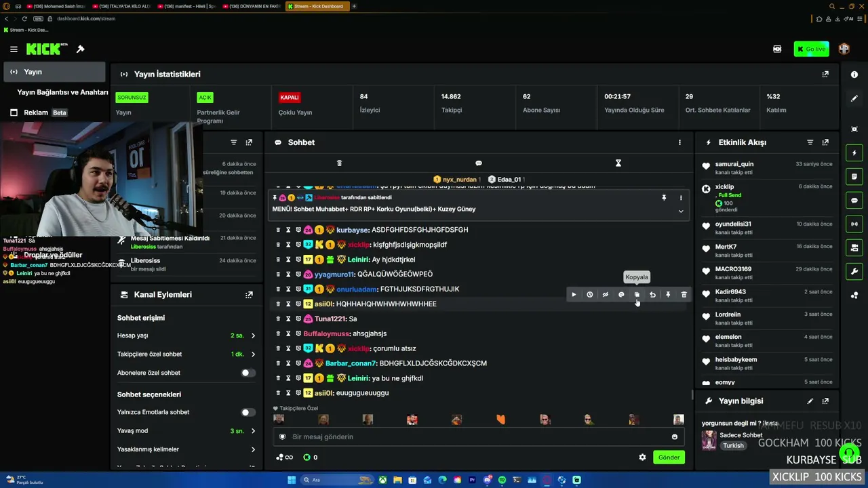Click the theater screen icon beside Go live
The width and height of the screenshot is (868, 488).
point(777,49)
